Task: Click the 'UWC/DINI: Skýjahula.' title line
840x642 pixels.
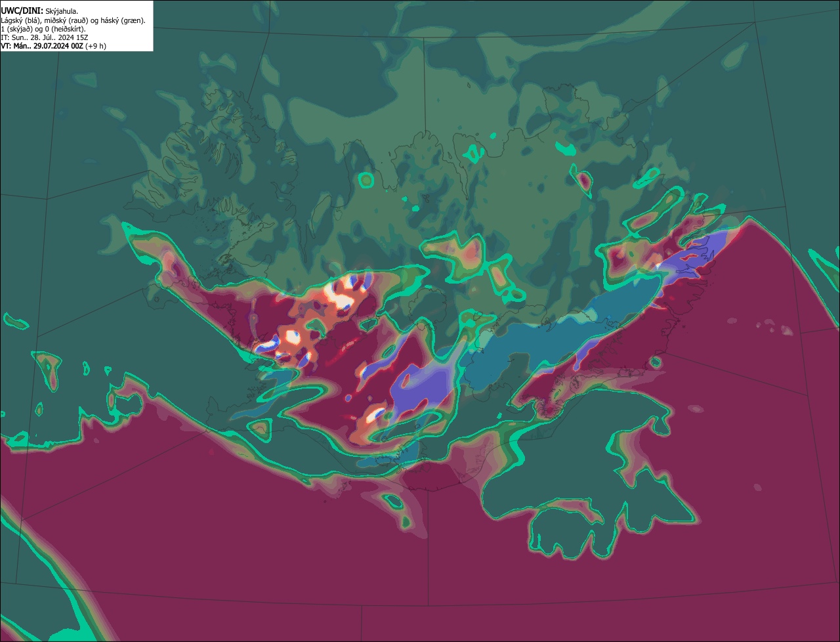Action: pos(40,11)
